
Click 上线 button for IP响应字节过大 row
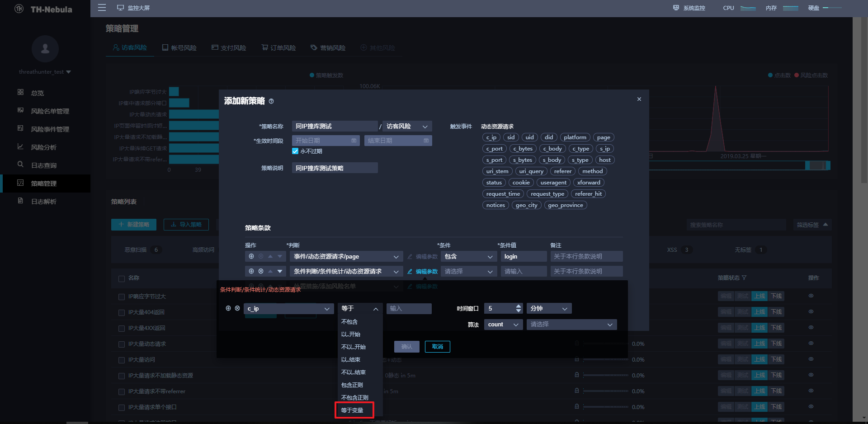(x=759, y=296)
